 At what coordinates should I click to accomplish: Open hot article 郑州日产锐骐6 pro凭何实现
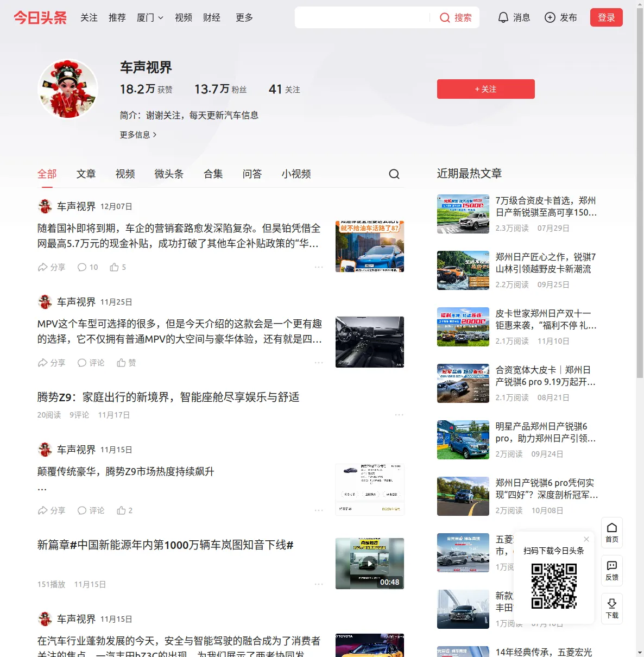click(547, 489)
